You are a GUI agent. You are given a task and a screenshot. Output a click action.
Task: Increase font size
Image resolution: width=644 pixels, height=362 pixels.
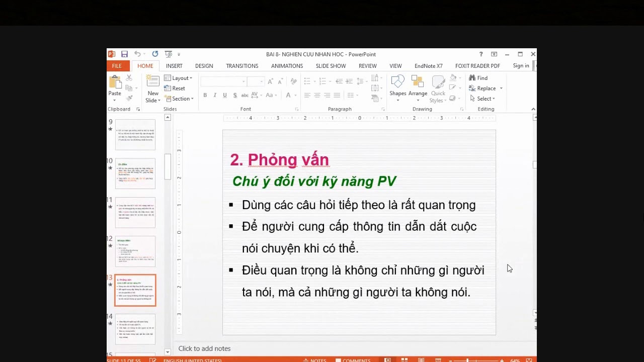tap(270, 81)
